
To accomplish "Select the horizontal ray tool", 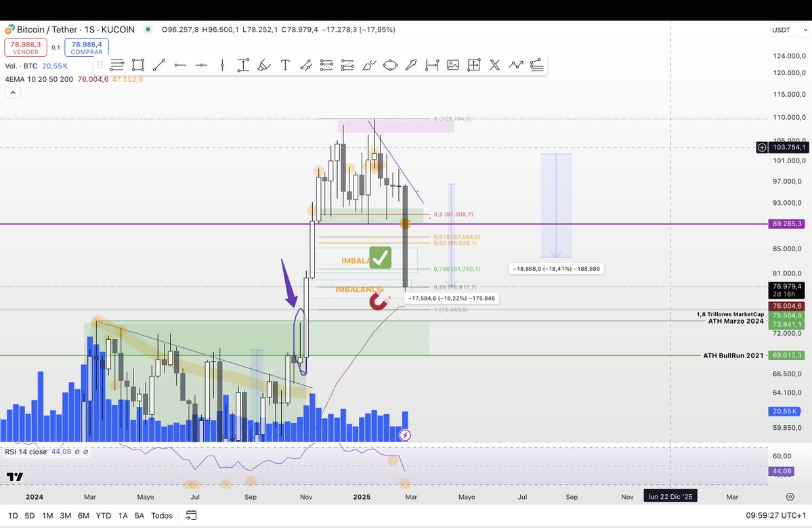I will [x=180, y=65].
